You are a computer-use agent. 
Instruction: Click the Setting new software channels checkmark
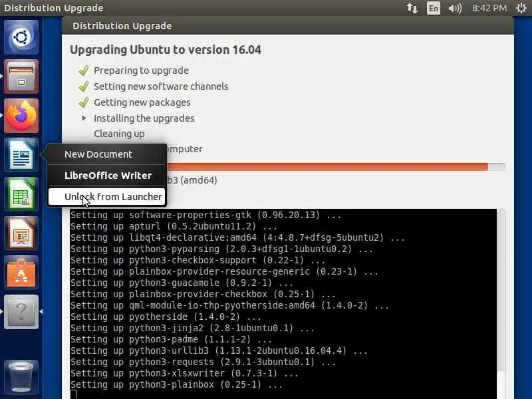coord(84,86)
